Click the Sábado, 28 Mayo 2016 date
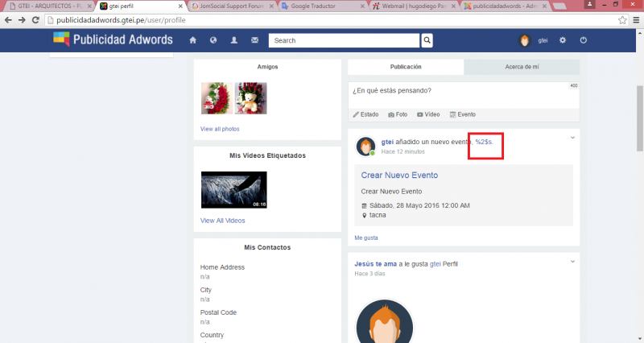This screenshot has height=343, width=644. 419,205
